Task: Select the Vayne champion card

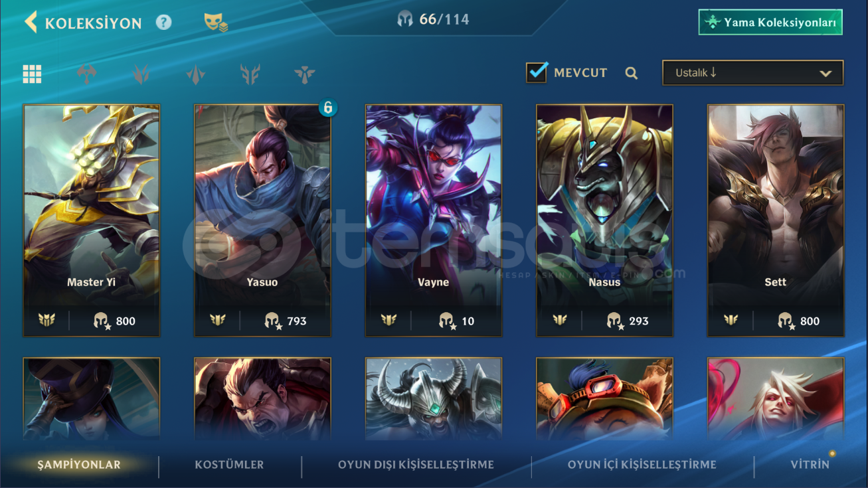Action: (434, 220)
